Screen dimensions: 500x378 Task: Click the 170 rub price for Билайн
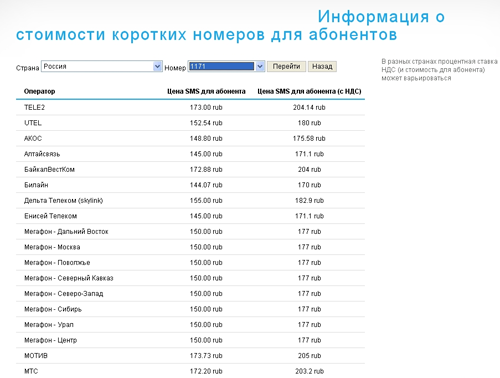coord(309,185)
